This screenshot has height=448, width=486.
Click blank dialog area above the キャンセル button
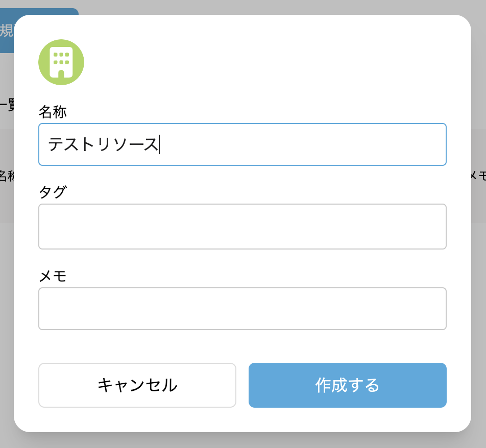(x=137, y=346)
